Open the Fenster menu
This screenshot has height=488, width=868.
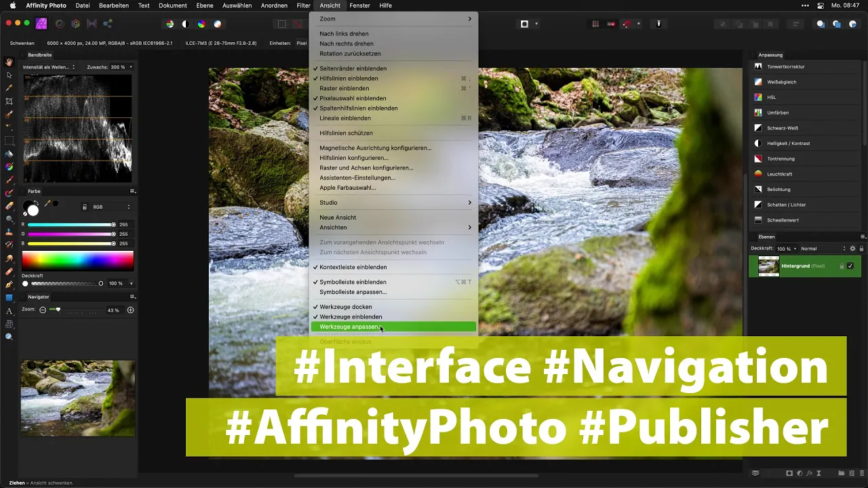(x=360, y=5)
